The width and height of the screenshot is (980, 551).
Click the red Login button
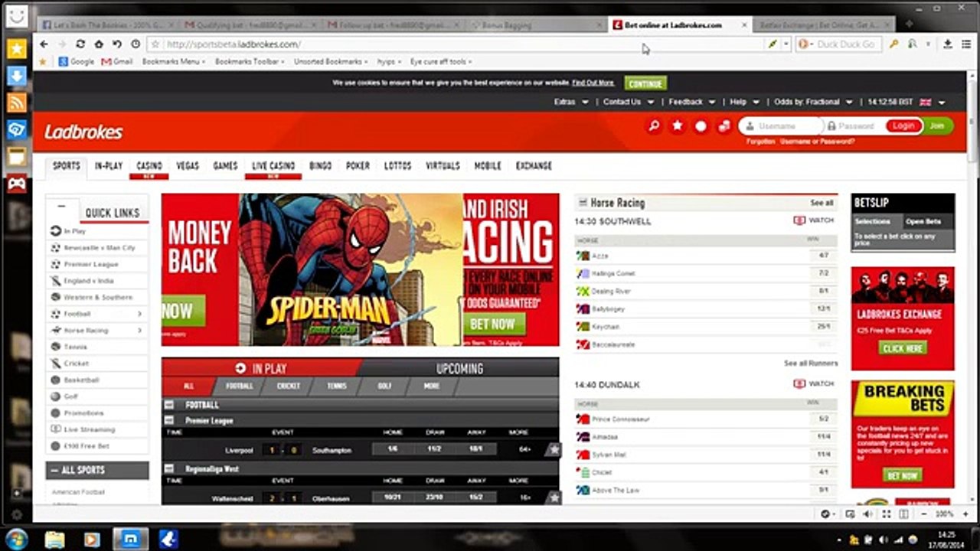903,126
